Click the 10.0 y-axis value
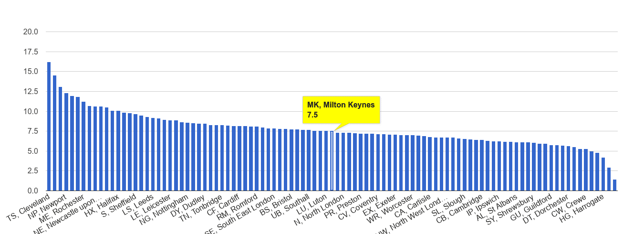This screenshot has height=234, width=644. pos(31,112)
